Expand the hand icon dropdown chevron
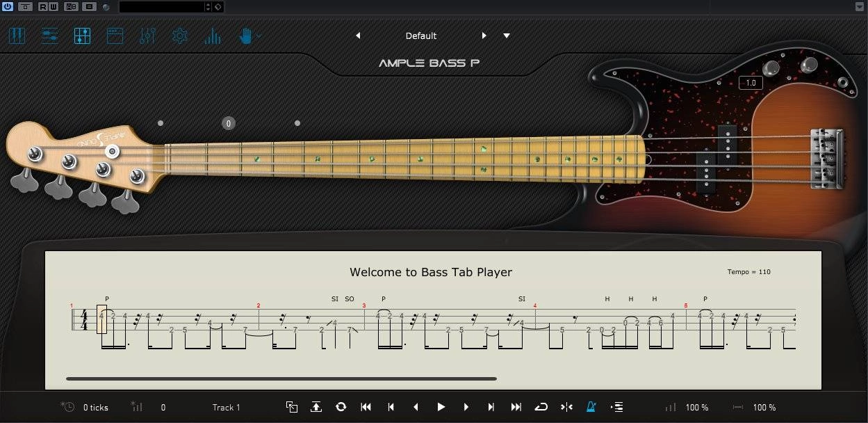The height and width of the screenshot is (423, 868). click(x=259, y=35)
